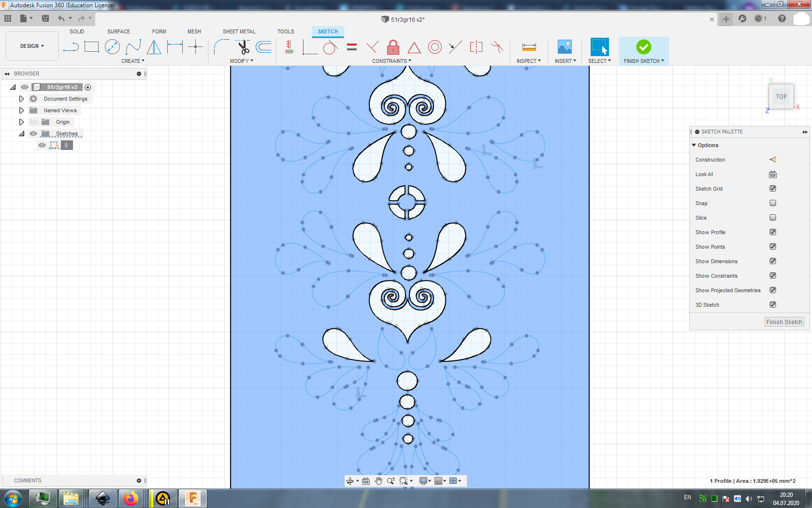The height and width of the screenshot is (508, 812).
Task: Open the Help menu icon
Action: click(782, 18)
